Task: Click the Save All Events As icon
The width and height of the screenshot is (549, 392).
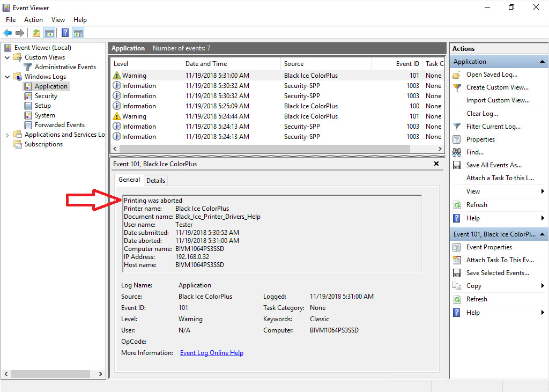Action: pyautogui.click(x=457, y=165)
